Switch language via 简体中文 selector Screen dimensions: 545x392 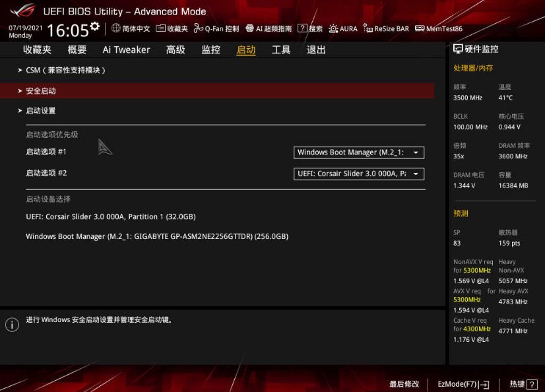131,28
